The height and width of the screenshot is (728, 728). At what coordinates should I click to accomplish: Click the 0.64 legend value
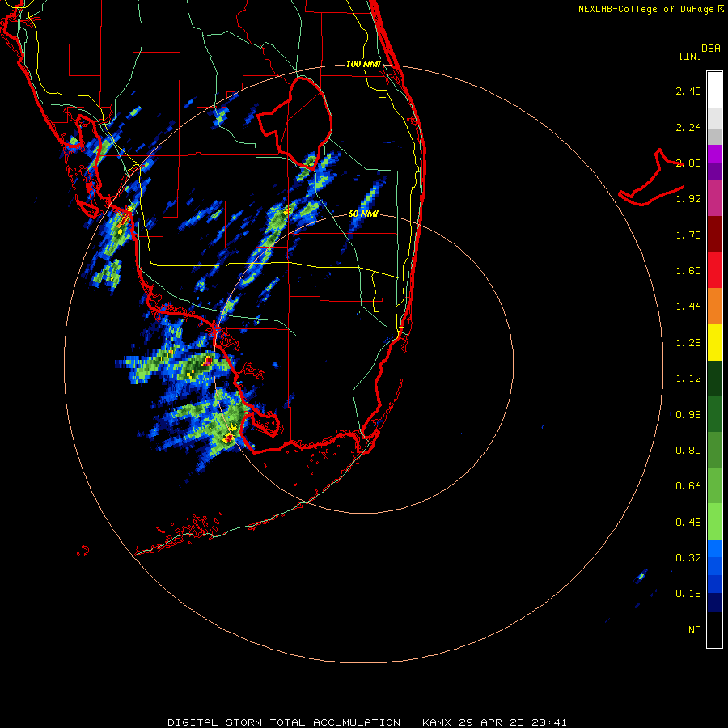pyautogui.click(x=688, y=486)
